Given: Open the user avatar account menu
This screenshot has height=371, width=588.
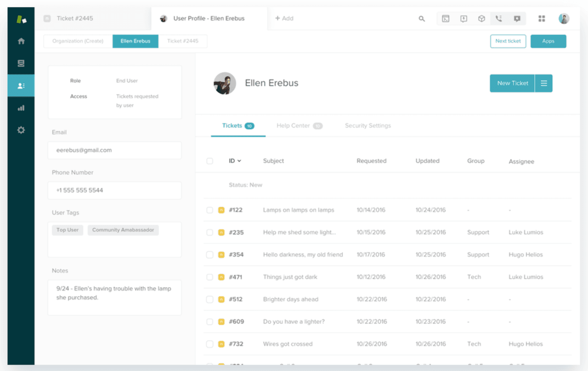Looking at the screenshot, I should (564, 19).
